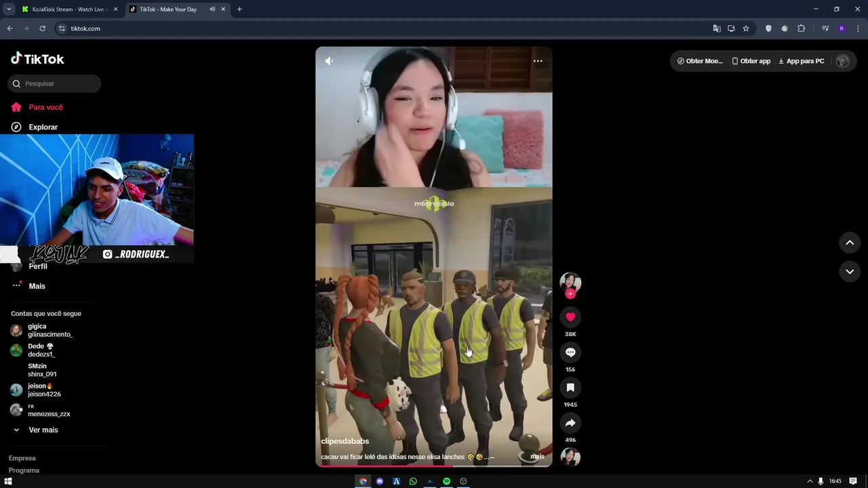Open Empresa footer link
868x488 pixels.
point(22,458)
